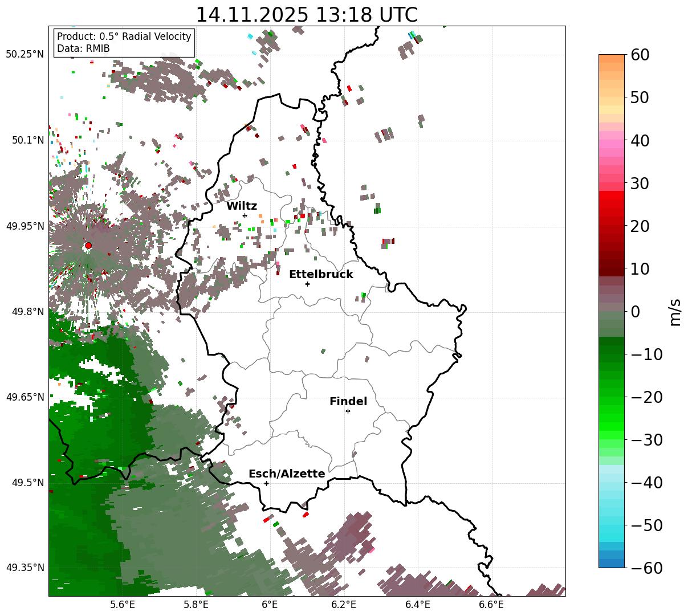
Task: Click the plot title '14.11.2025 13:18 UTC'
Action: [307, 15]
